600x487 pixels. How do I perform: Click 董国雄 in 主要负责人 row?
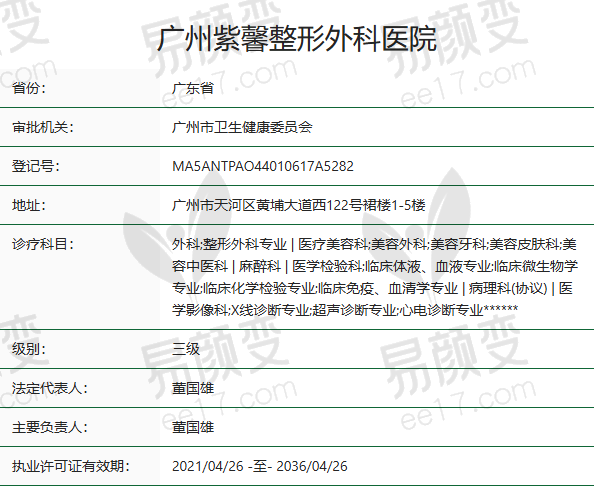pyautogui.click(x=193, y=427)
